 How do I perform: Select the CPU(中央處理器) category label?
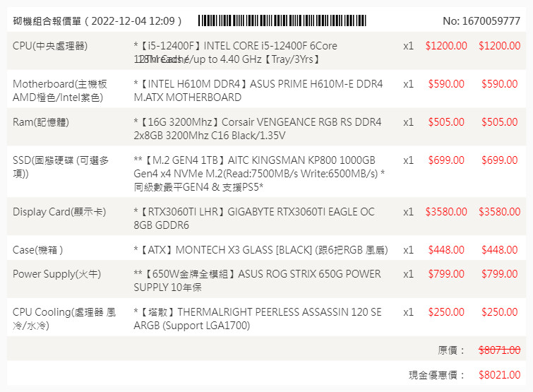click(50, 46)
